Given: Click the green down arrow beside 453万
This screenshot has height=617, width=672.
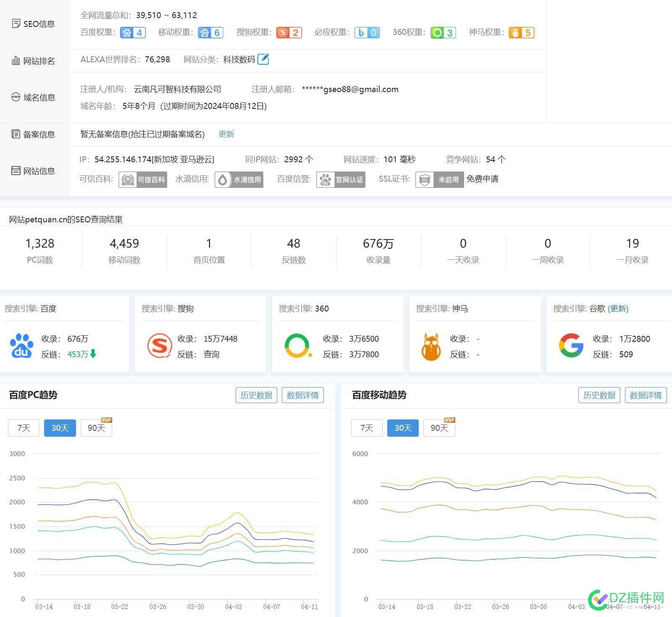Looking at the screenshot, I should click(93, 354).
